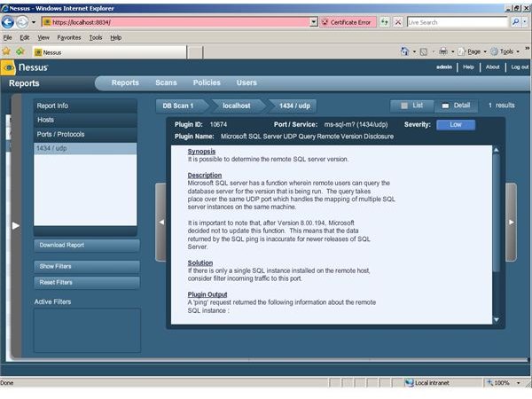Switch to the Policies navigation tab
This screenshot has width=532, height=399.
coord(207,82)
